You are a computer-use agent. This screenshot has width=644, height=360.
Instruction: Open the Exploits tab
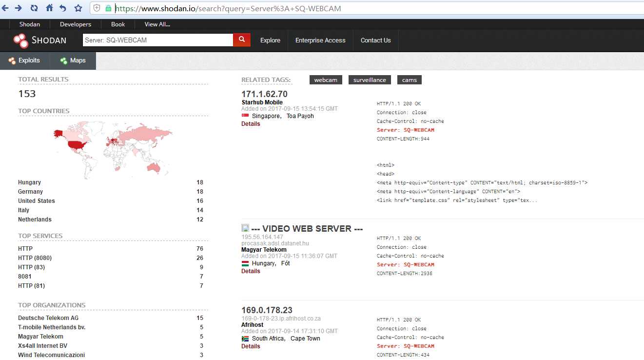point(24,60)
